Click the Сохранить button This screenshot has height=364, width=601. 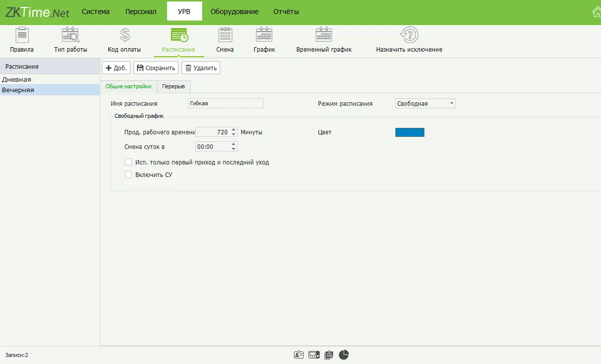(x=156, y=68)
